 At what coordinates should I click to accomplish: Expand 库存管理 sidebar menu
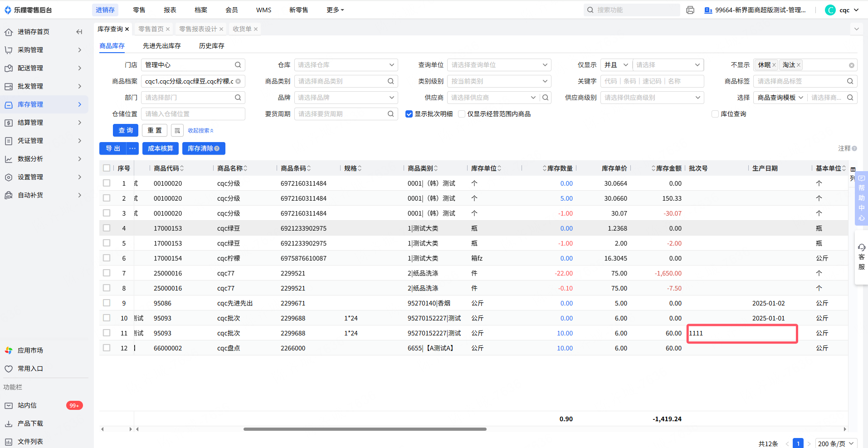pos(44,104)
